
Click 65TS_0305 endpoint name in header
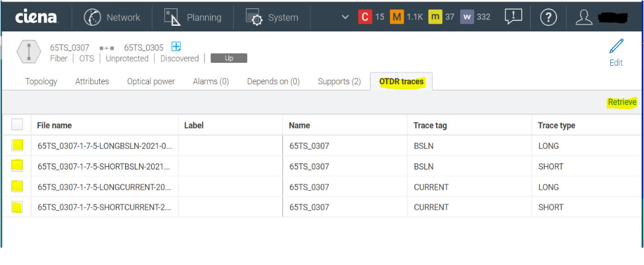click(143, 47)
